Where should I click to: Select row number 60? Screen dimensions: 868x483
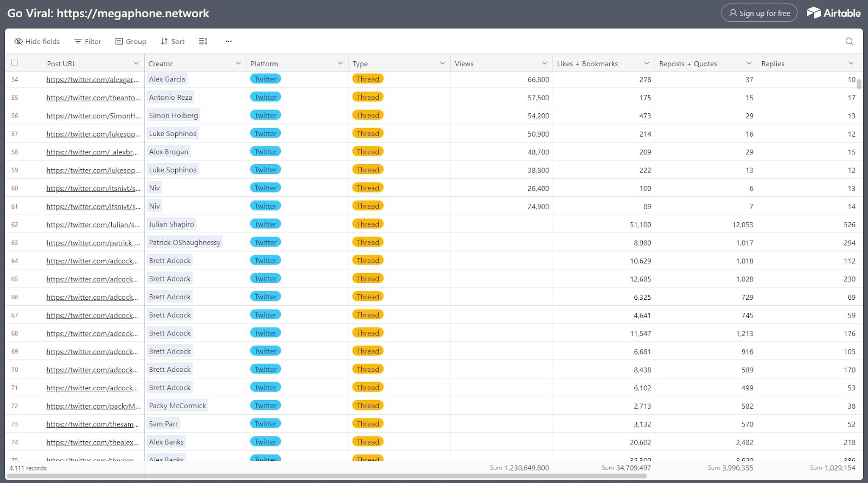pyautogui.click(x=15, y=189)
